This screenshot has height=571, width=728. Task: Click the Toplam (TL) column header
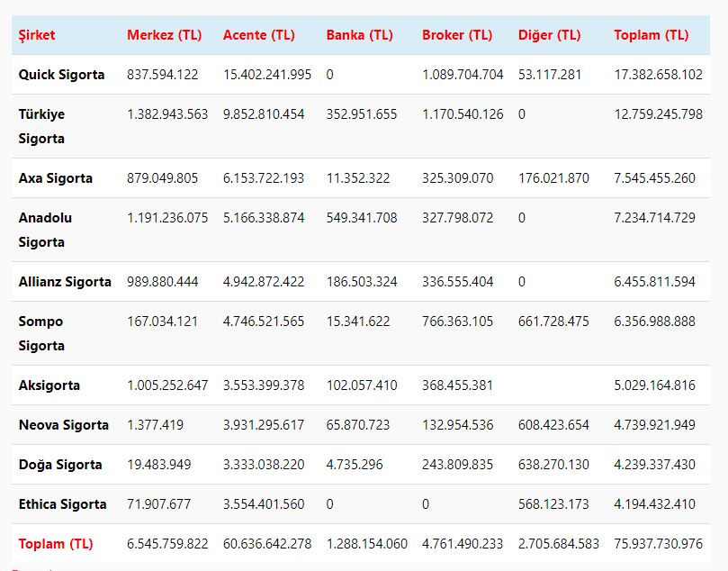point(651,35)
